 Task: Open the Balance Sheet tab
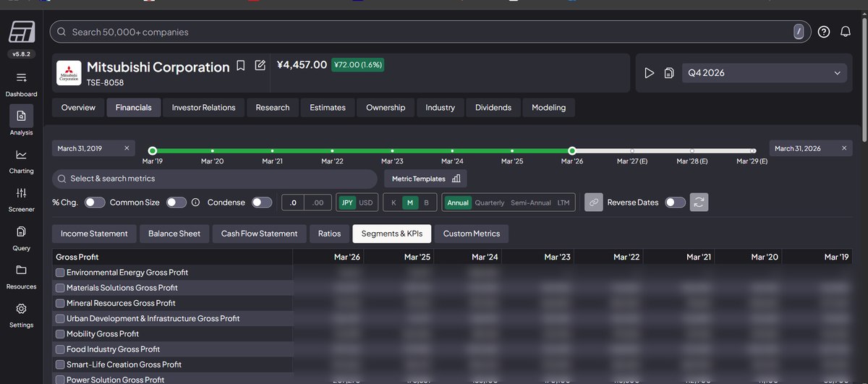tap(174, 234)
